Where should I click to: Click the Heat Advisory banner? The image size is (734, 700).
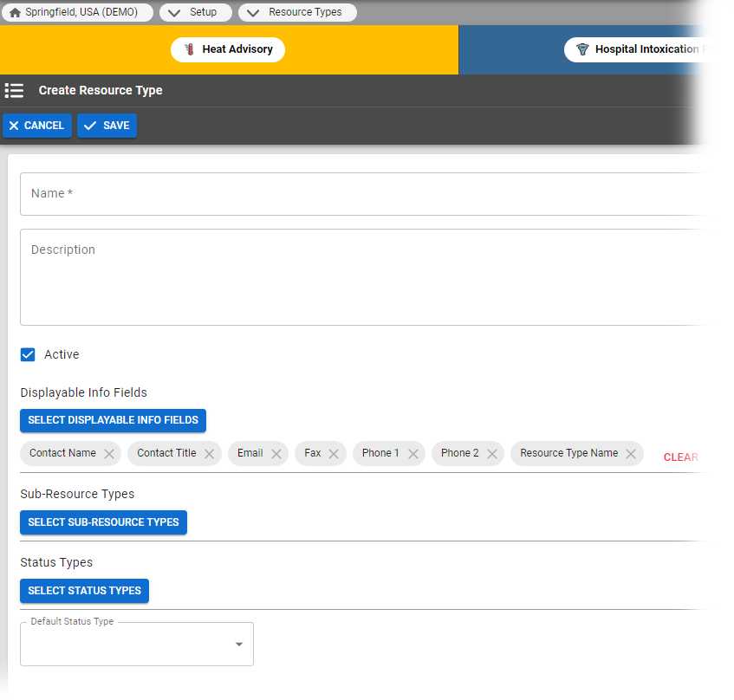[228, 49]
